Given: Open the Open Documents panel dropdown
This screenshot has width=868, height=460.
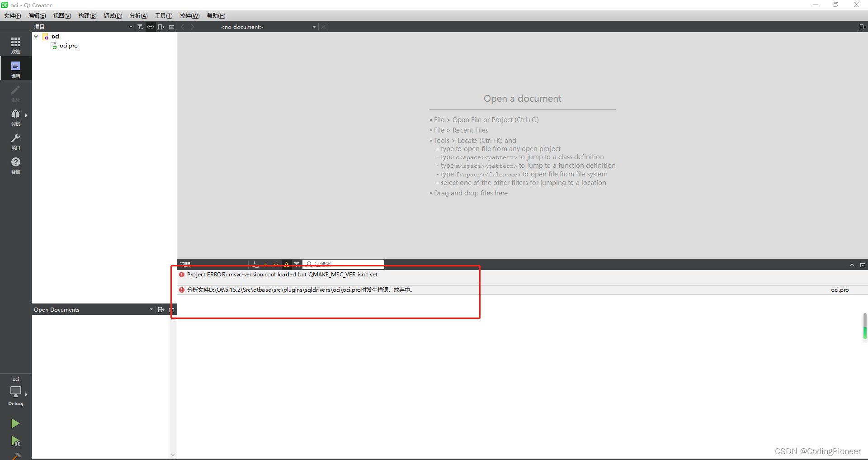Looking at the screenshot, I should (94, 309).
